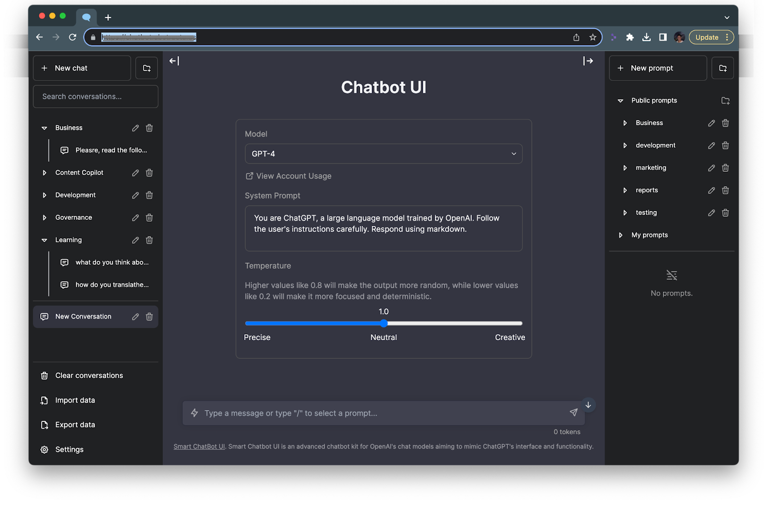Open View Account Usage link

click(x=288, y=176)
